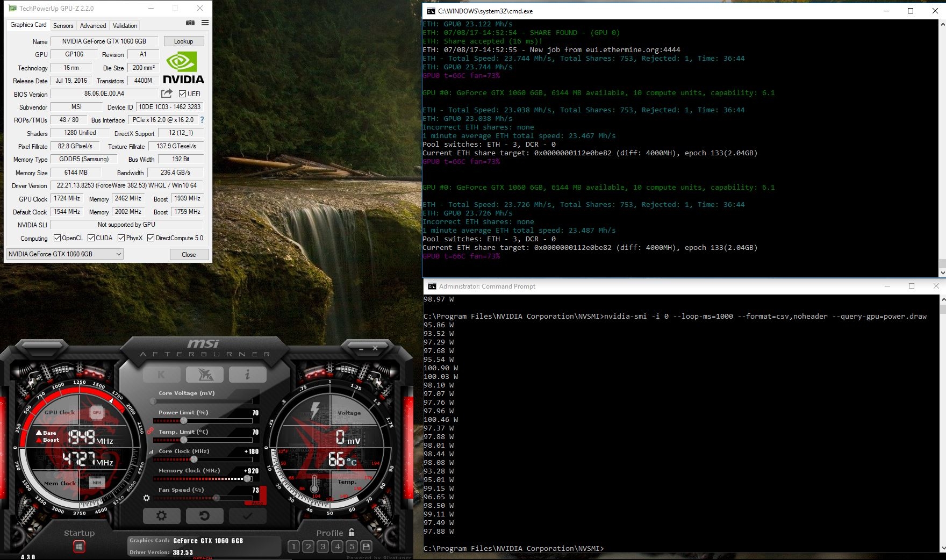946x560 pixels.
Task: Switch to the Validation tab
Action: click(x=125, y=25)
